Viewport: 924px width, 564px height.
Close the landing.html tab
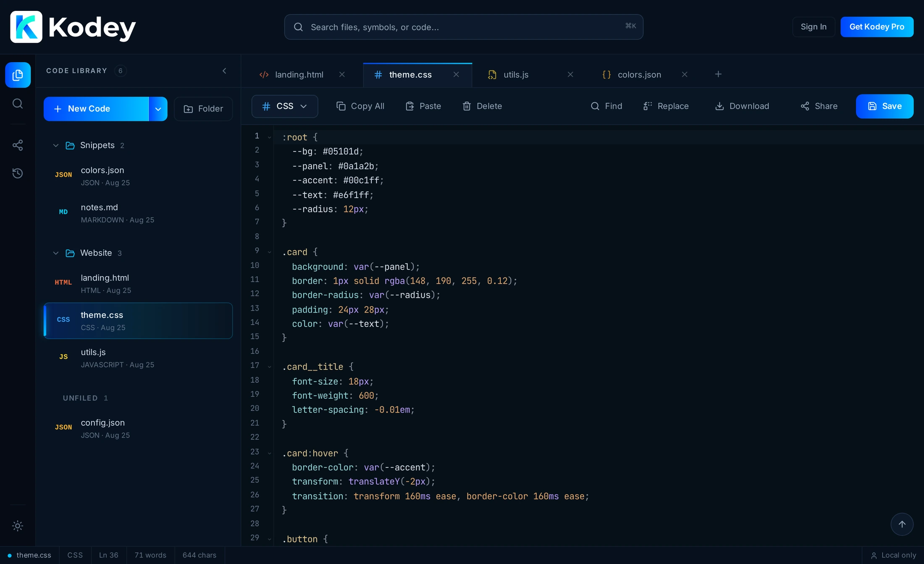342,74
